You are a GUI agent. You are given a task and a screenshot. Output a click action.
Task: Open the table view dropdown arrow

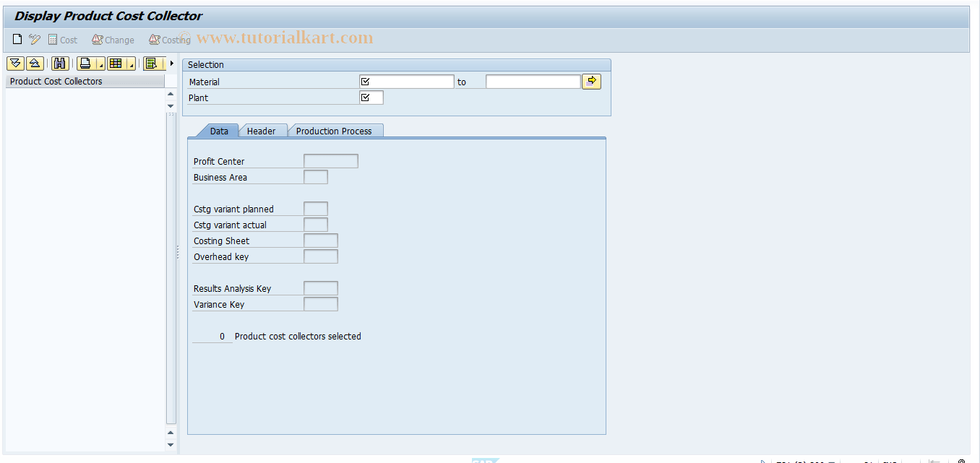[x=131, y=66]
